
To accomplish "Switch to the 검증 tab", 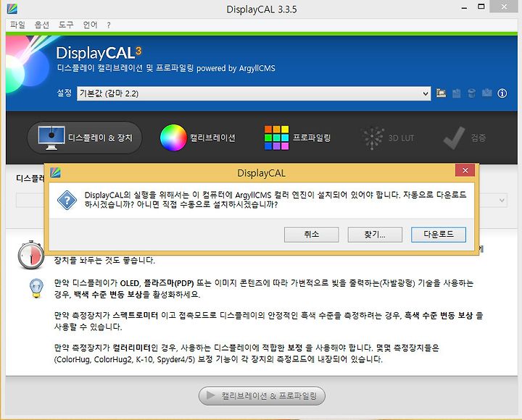I will pyautogui.click(x=465, y=138).
